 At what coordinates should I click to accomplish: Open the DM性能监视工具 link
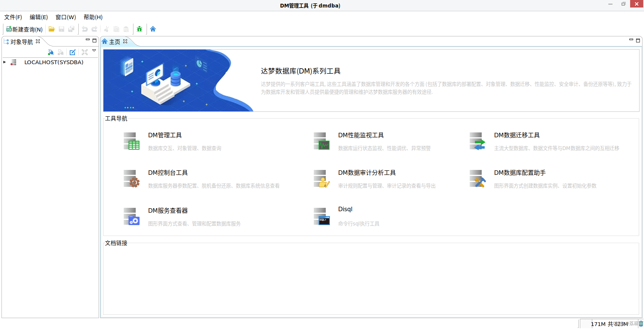[361, 135]
